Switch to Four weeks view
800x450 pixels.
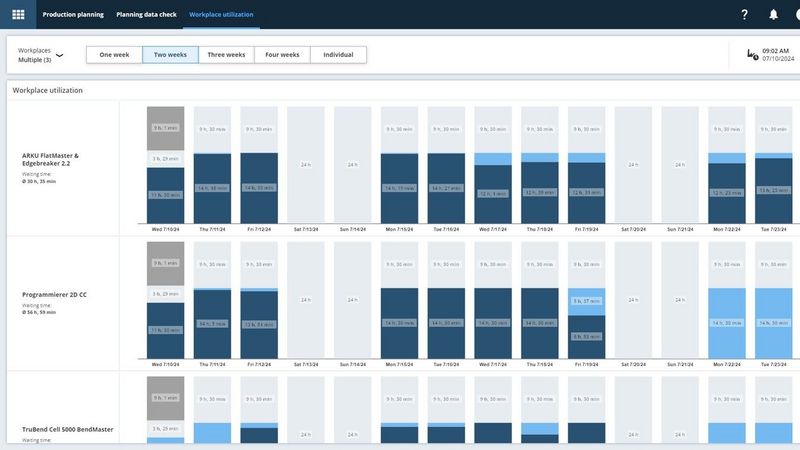click(282, 55)
